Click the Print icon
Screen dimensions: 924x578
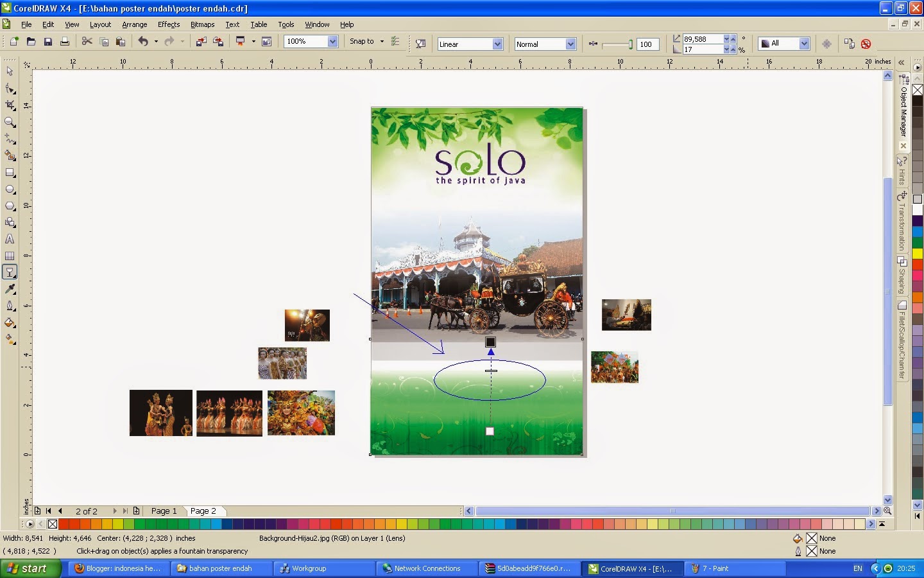coord(64,42)
